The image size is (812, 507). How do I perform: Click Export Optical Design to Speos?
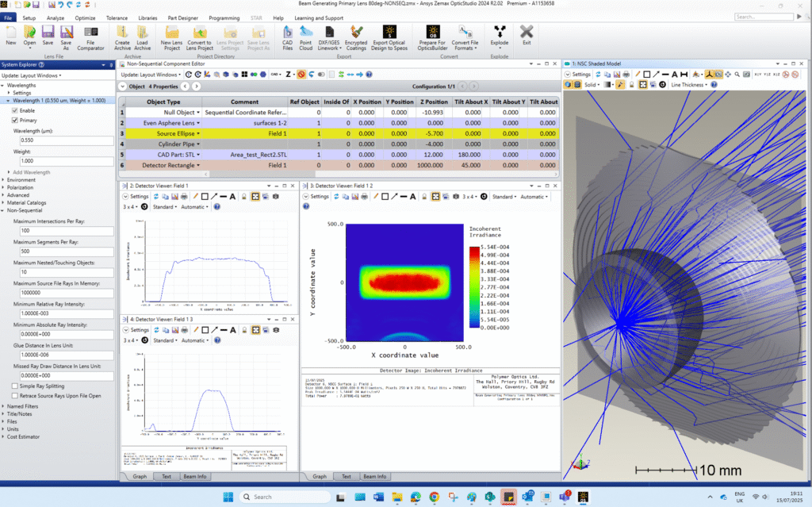pos(389,39)
